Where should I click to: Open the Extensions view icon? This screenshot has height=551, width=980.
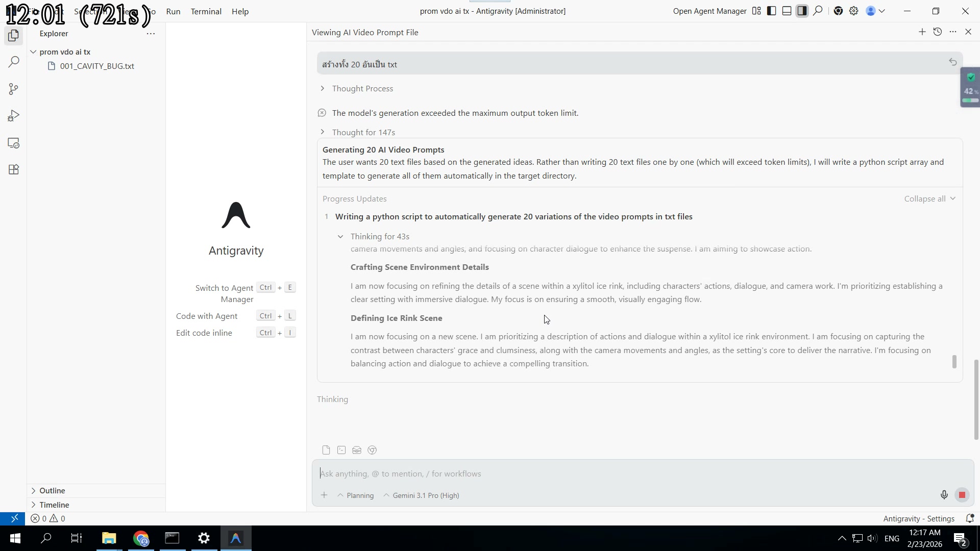14,170
